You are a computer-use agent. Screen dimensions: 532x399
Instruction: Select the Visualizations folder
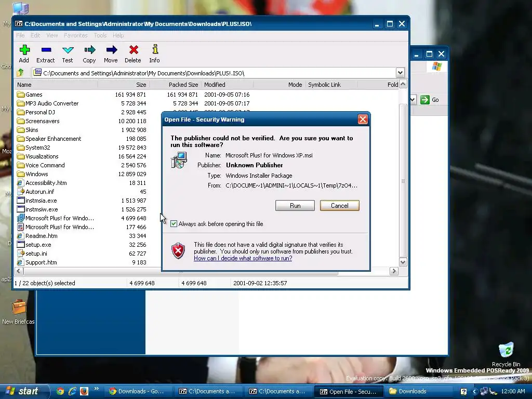tap(38, 156)
